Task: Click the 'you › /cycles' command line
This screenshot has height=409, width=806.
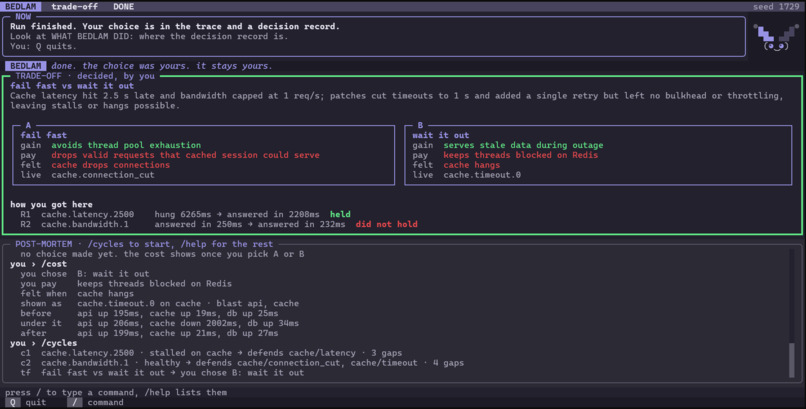Action: tap(44, 343)
